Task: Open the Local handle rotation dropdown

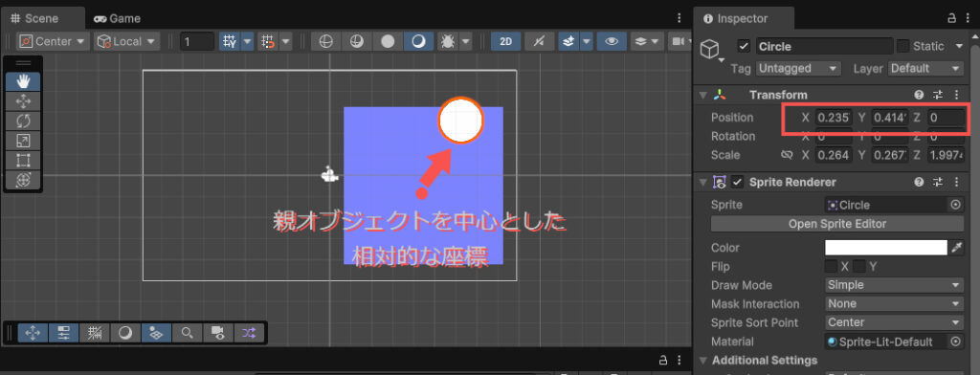Action: [x=127, y=42]
